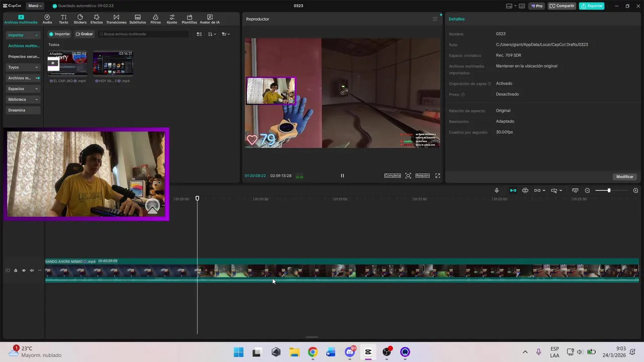
Task: Hide the main video track
Action: pos(24,270)
